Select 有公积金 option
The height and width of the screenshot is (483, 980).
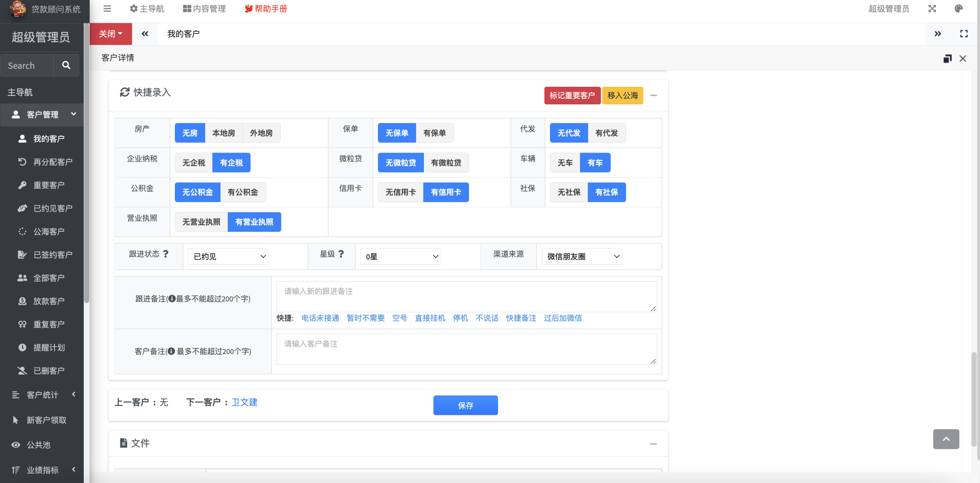pos(242,192)
